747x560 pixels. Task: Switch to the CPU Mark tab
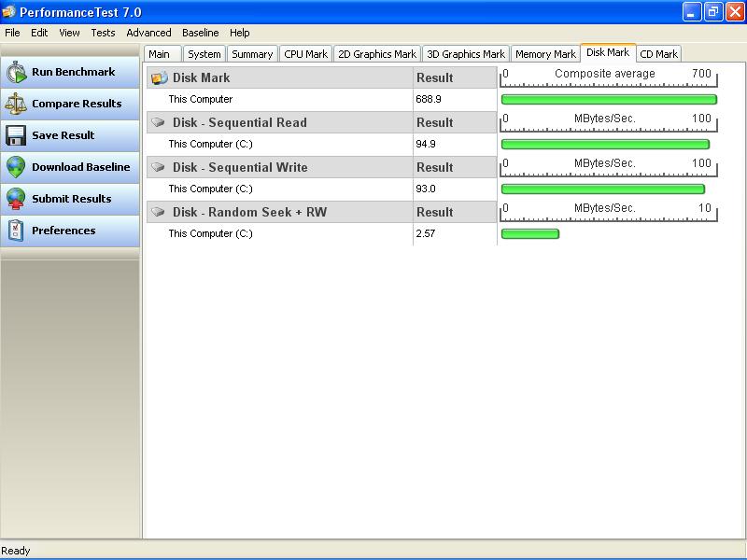tap(305, 54)
